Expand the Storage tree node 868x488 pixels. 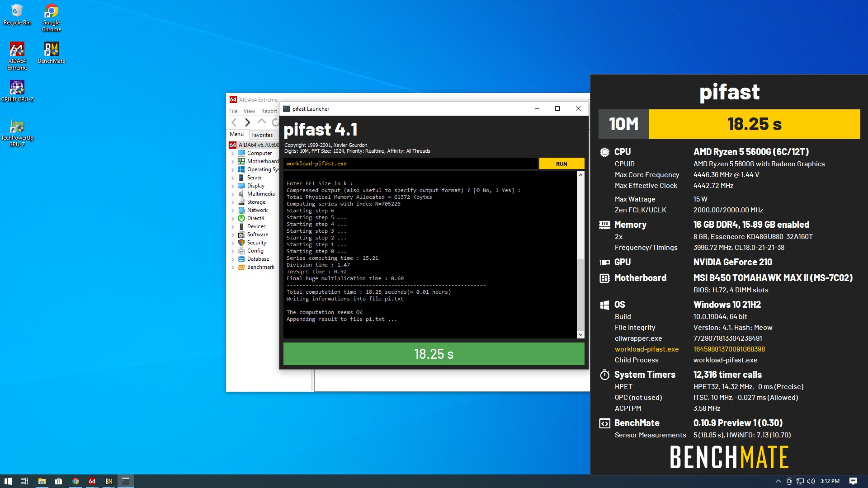click(233, 202)
